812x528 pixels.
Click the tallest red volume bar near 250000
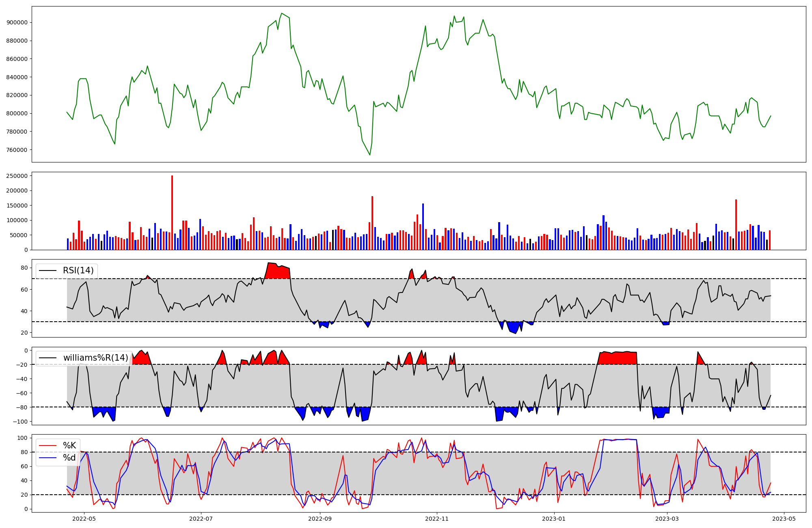tap(172, 211)
